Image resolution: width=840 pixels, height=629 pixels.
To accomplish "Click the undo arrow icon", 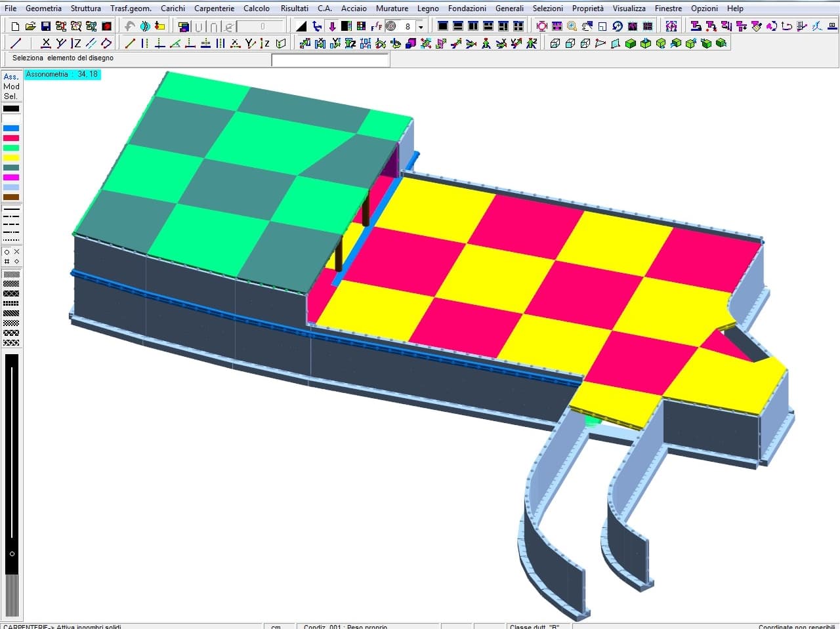I will (129, 26).
